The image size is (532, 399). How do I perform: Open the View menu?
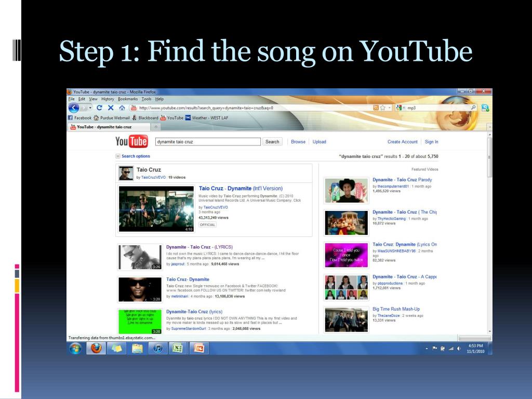[94, 99]
